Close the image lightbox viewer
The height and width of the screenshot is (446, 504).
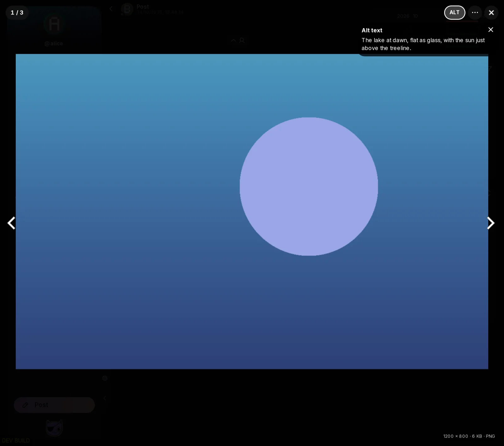491,13
